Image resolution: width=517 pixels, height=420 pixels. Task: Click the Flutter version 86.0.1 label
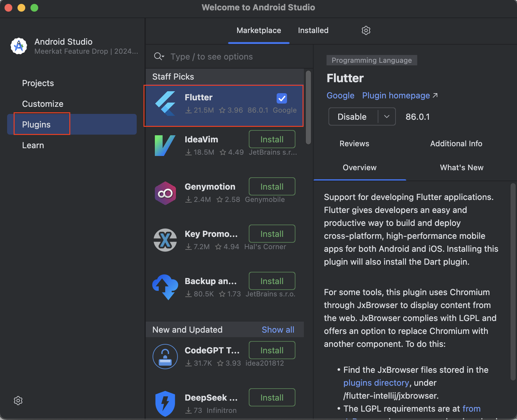pos(418,117)
